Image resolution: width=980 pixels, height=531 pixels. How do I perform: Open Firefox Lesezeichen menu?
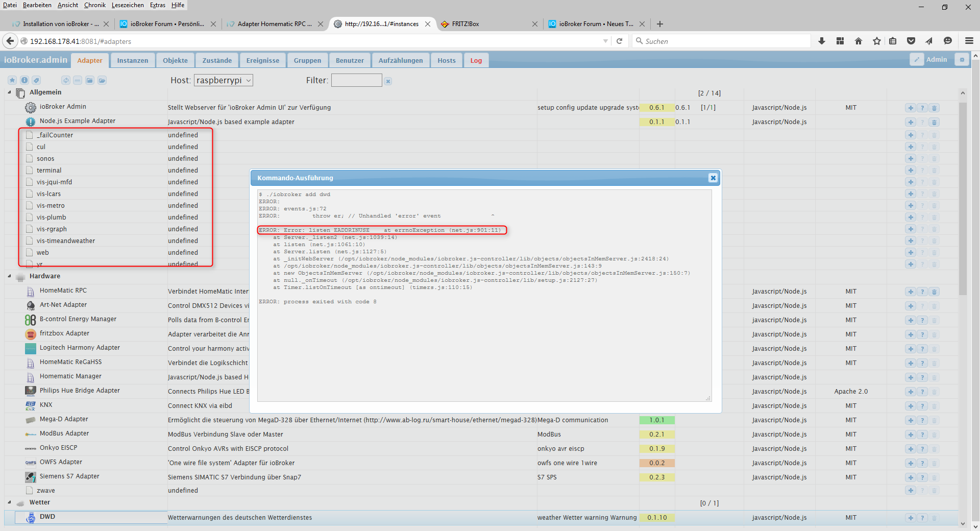click(128, 5)
